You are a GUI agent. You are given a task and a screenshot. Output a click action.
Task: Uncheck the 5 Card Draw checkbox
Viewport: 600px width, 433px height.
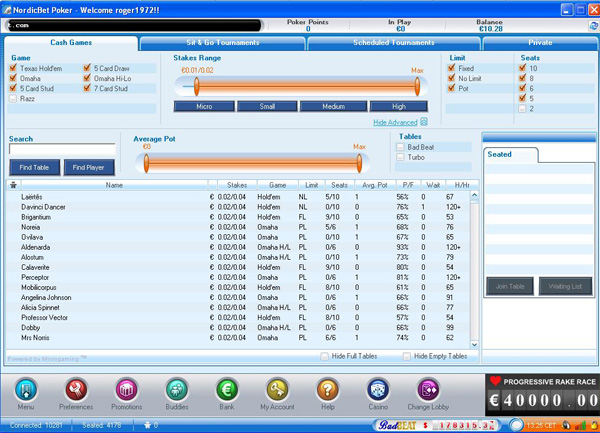[x=87, y=68]
